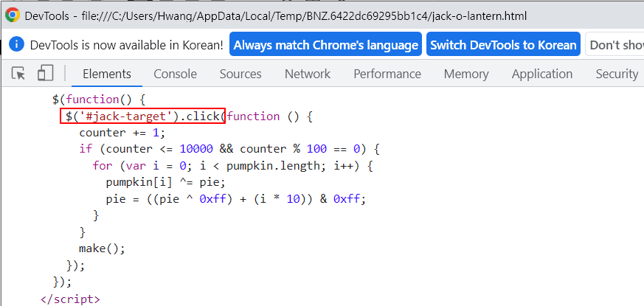Viewport: 644px width, 306px height.
Task: Select the inspect element picker icon
Action: 18,74
